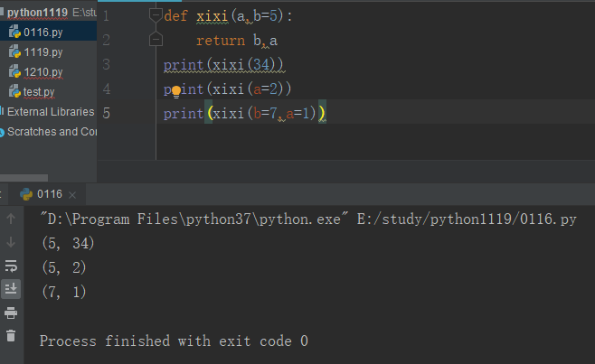Click the fold end marker on line 2

tap(156, 40)
